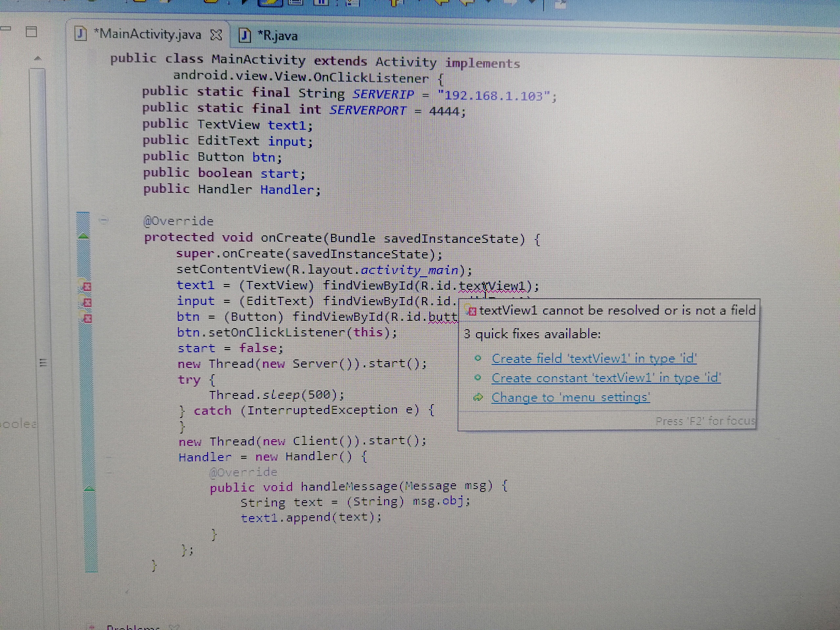Screen dimensions: 840x630
Task: Click the Press 'F2' for focus hint
Action: point(706,421)
